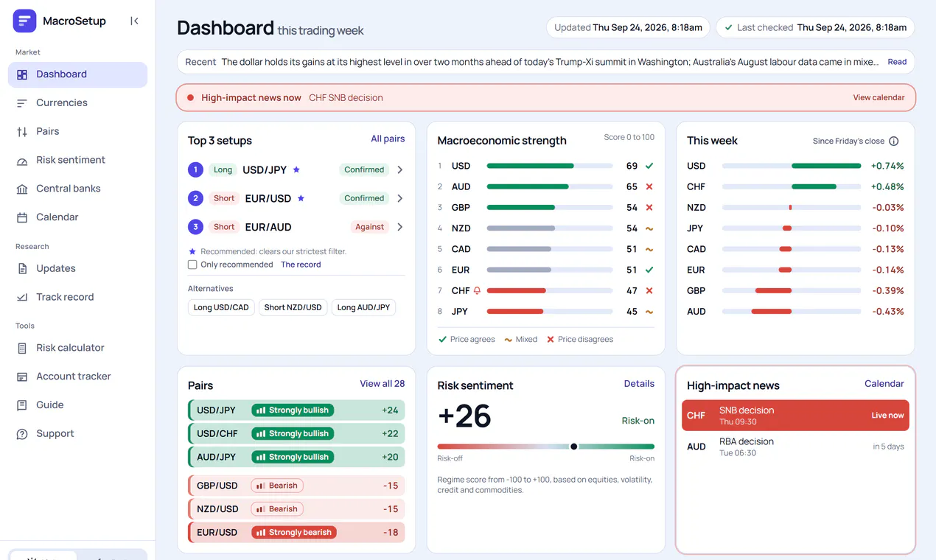Click the Central banks building icon
Screen dimensions: 936x560
[x=22, y=189]
